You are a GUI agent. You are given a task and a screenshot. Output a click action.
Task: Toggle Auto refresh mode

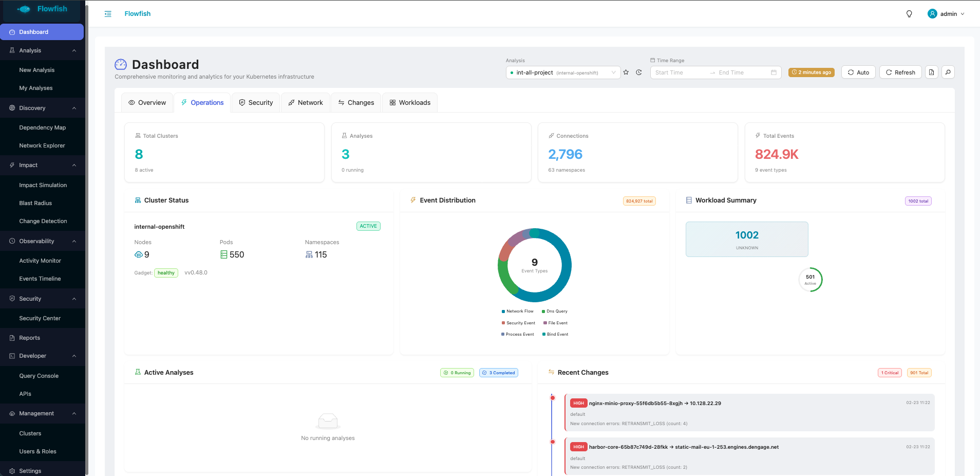(x=858, y=72)
